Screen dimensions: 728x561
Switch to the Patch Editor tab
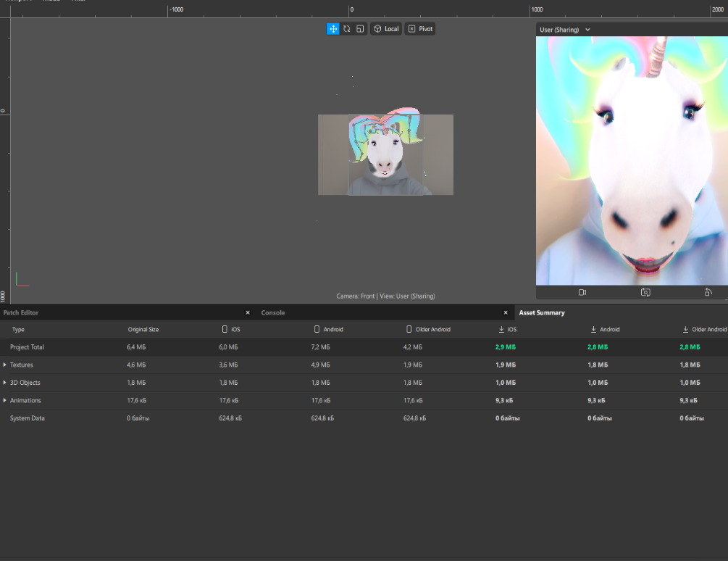tap(21, 312)
